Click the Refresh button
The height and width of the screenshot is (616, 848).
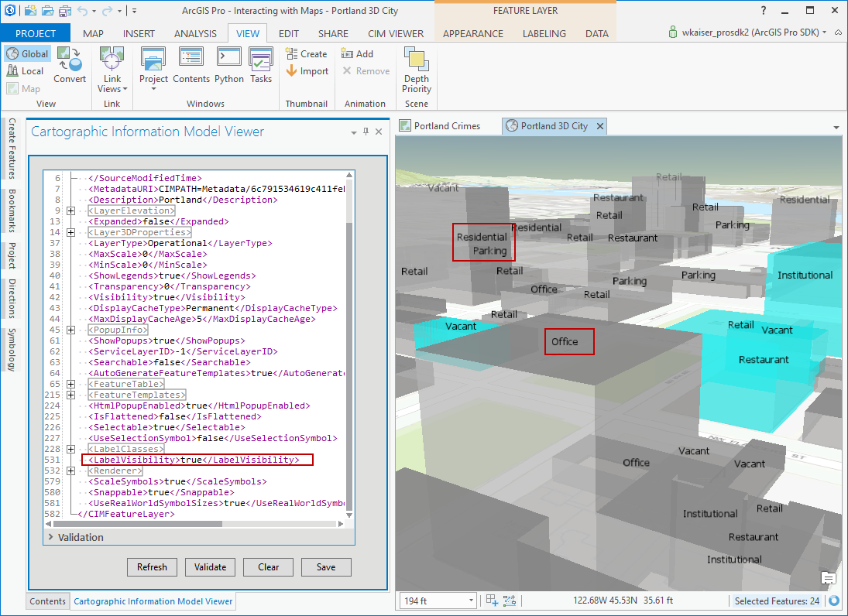pos(152,566)
